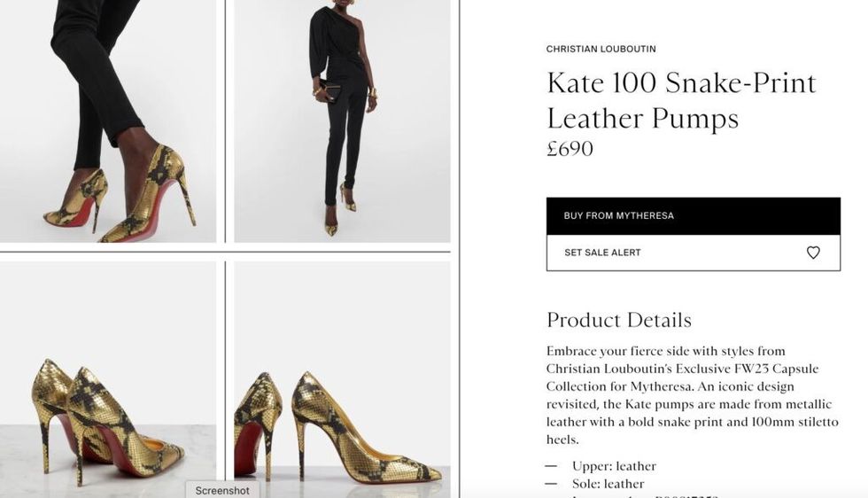Click the Screenshot label at the bottom

point(222,490)
